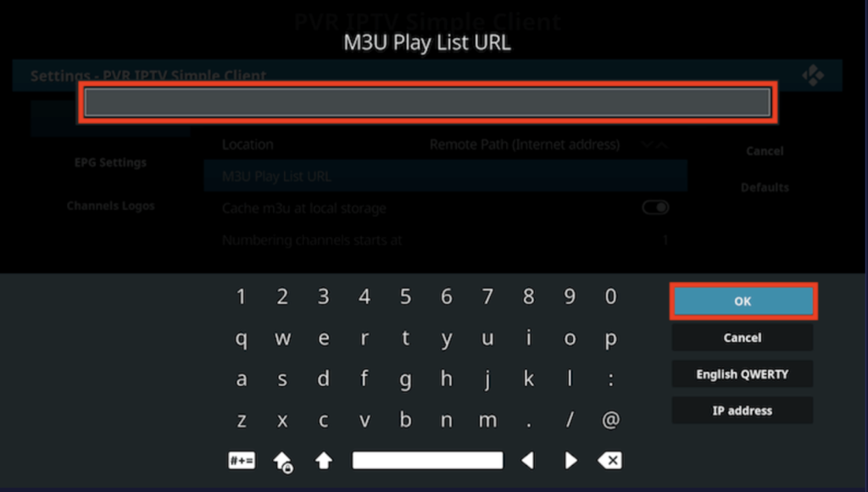Screen dimensions: 868x492
Task: Move cursor left with arrow key
Action: tap(528, 461)
